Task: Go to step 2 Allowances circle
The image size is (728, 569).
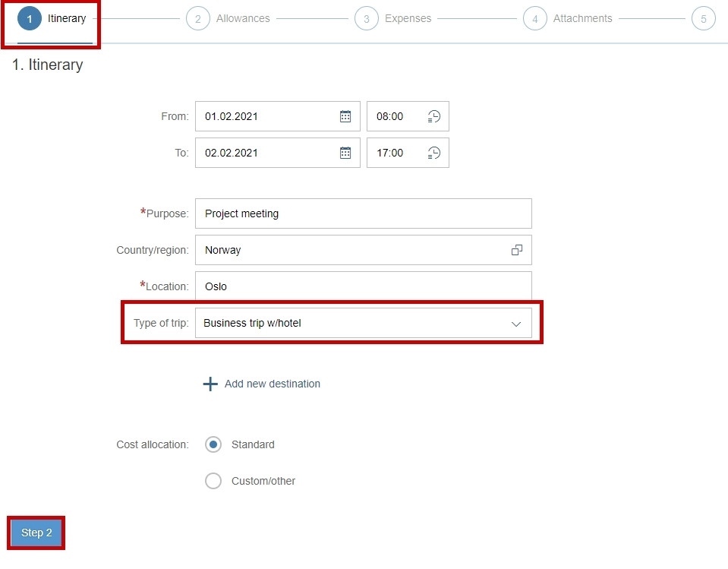Action: pos(198,18)
